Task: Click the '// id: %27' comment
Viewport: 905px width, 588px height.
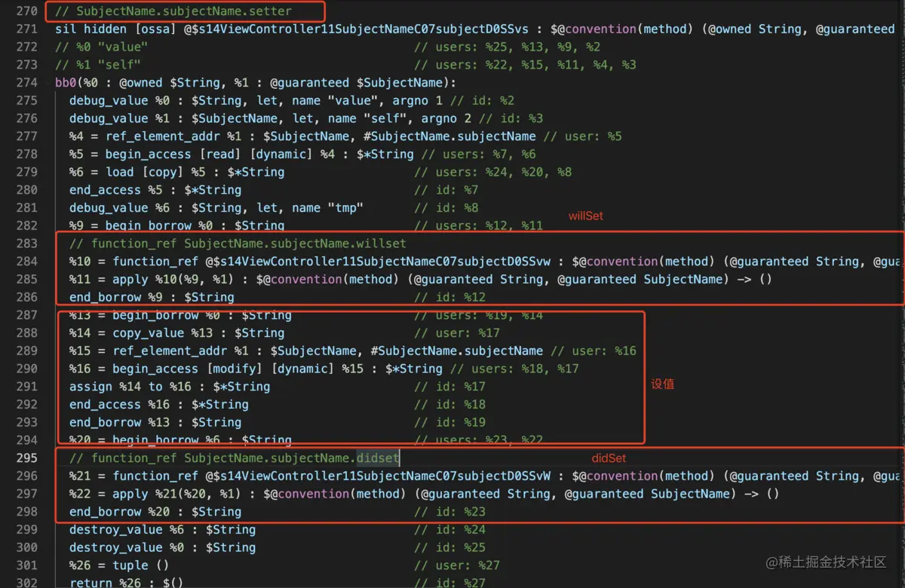Action: point(450,583)
